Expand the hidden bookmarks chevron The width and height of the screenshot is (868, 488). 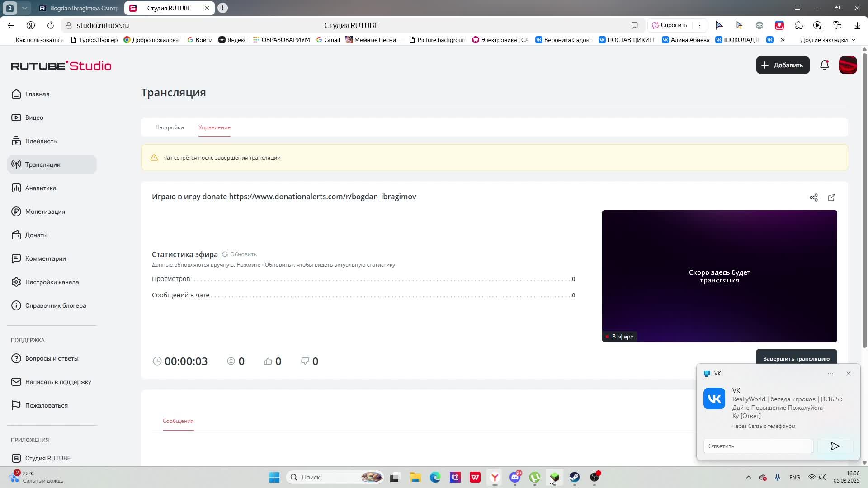coord(783,40)
